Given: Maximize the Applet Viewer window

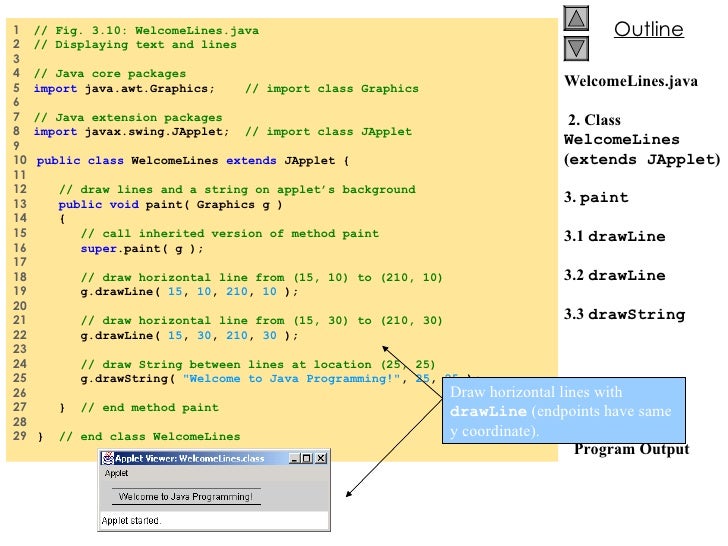Looking at the screenshot, I should pyautogui.click(x=306, y=458).
